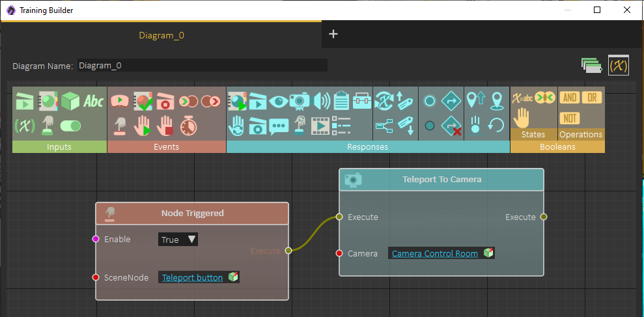
Task: Select the Abc text input icon
Action: pos(94,101)
